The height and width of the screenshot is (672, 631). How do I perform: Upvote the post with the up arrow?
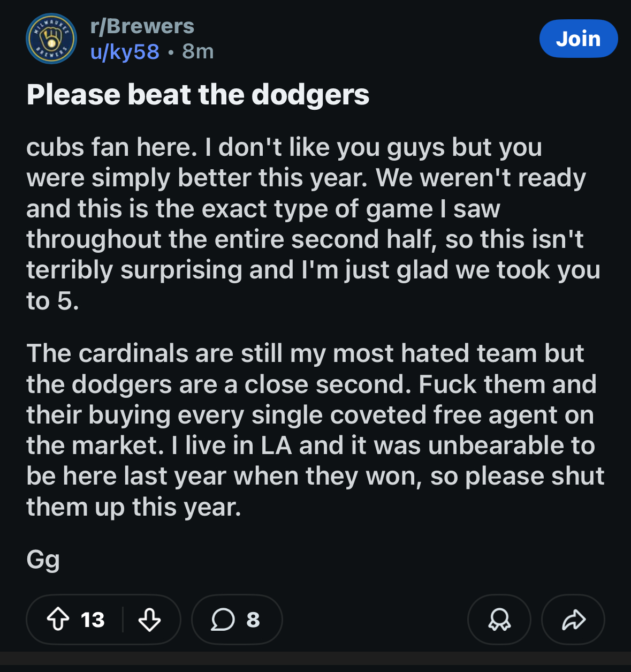pyautogui.click(x=58, y=620)
